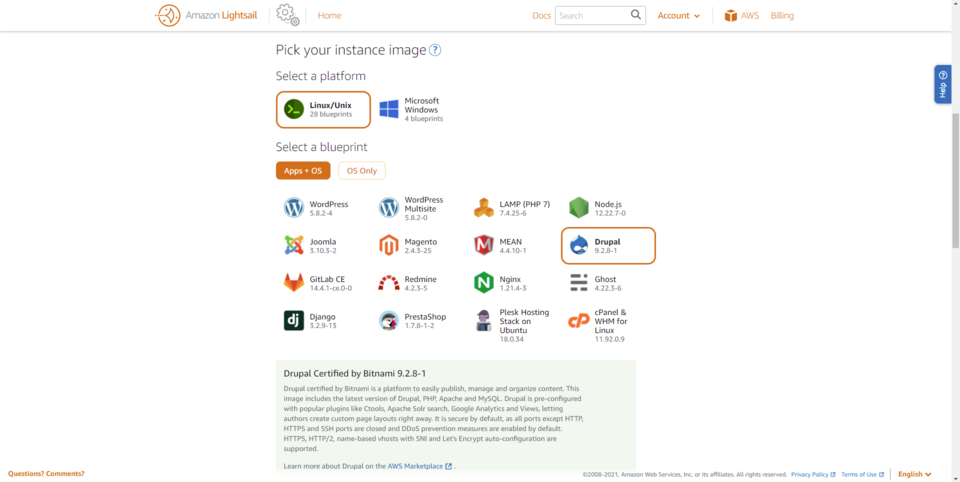Screen dimensions: 960x482
Task: Open the side Help tab
Action: 942,84
